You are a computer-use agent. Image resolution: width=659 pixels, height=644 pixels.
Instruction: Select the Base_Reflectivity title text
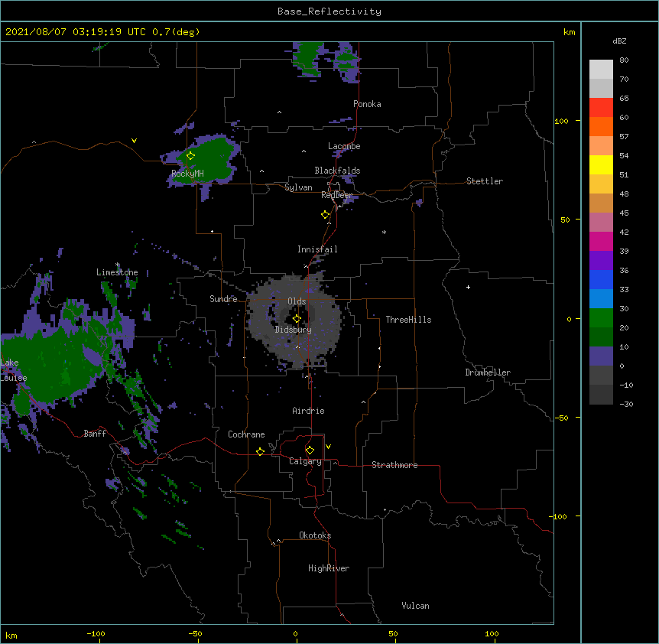coord(329,11)
